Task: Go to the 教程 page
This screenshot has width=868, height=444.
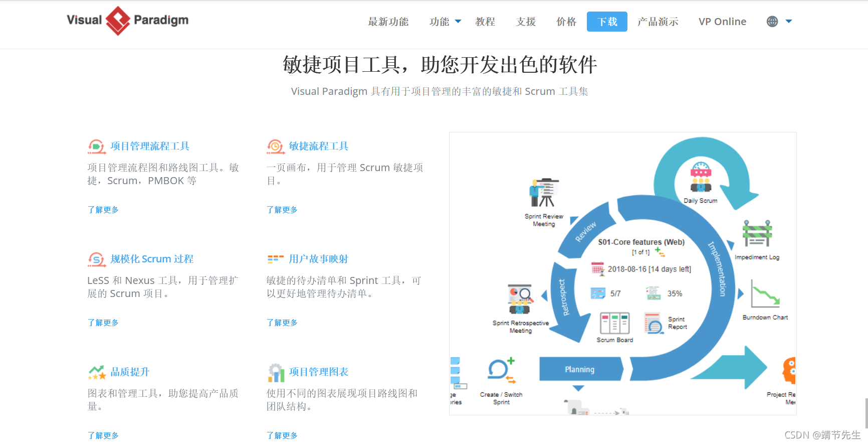Action: pos(485,22)
